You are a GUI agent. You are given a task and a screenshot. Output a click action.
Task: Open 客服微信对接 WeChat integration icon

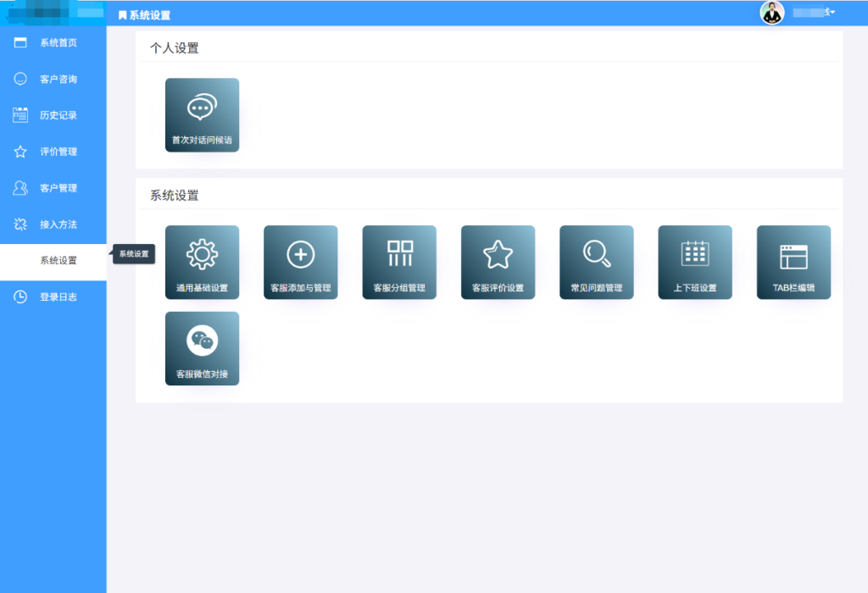(x=202, y=348)
